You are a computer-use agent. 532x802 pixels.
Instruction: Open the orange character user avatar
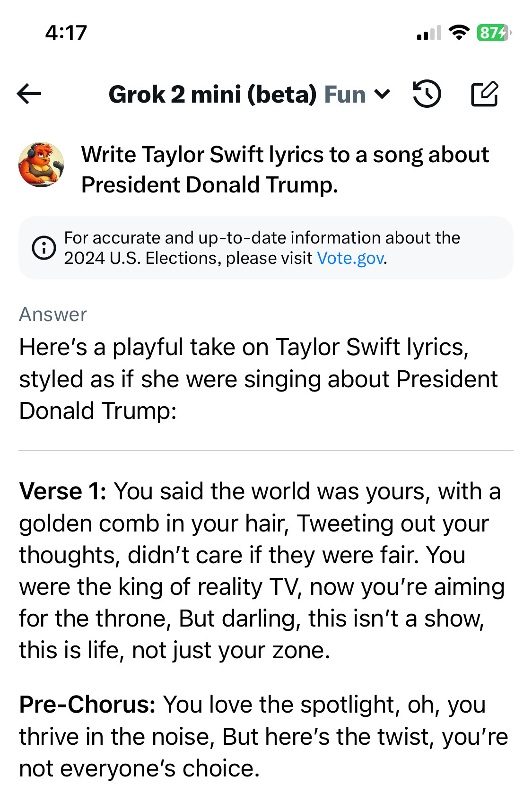coord(41,165)
